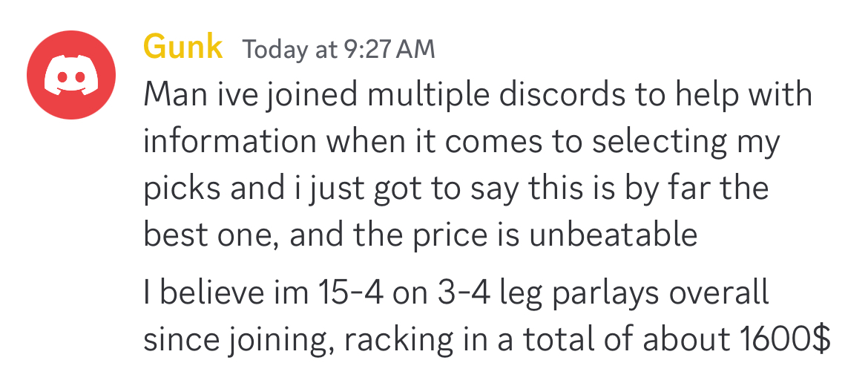Click the word unbeatable in the message
Screen dimensions: 868x386
[613, 236]
